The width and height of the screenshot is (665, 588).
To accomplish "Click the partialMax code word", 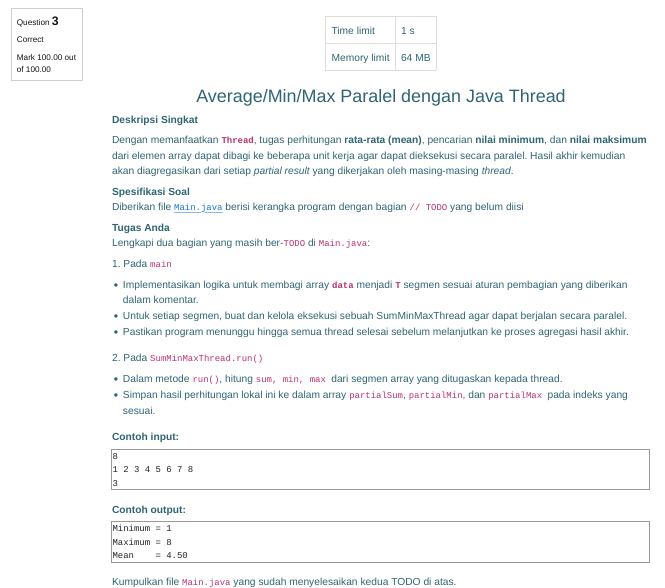I will (x=514, y=395).
